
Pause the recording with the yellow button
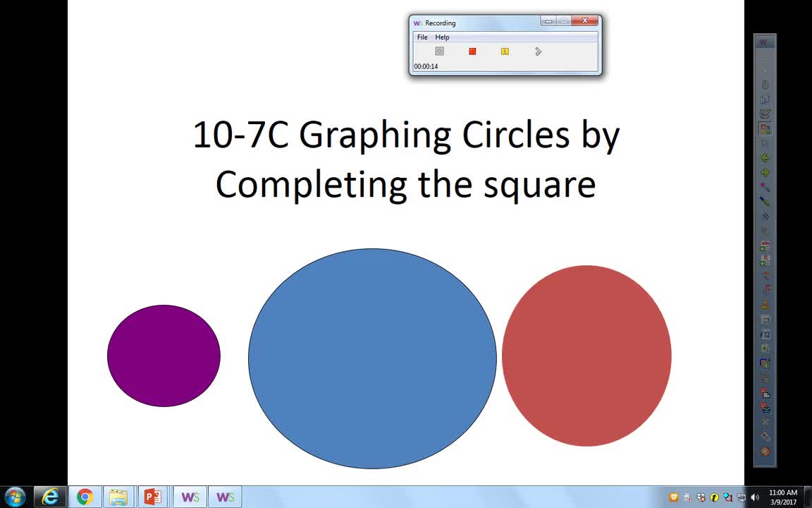click(505, 52)
